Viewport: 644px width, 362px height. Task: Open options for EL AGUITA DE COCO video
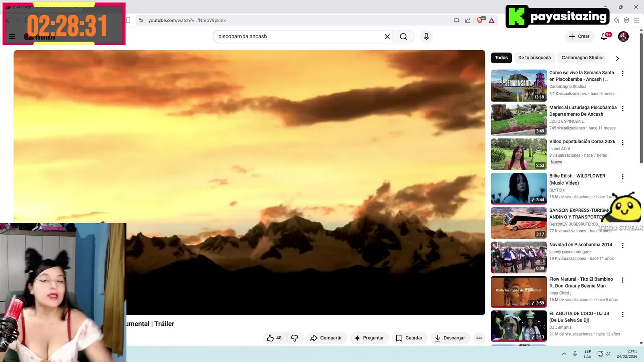click(623, 314)
